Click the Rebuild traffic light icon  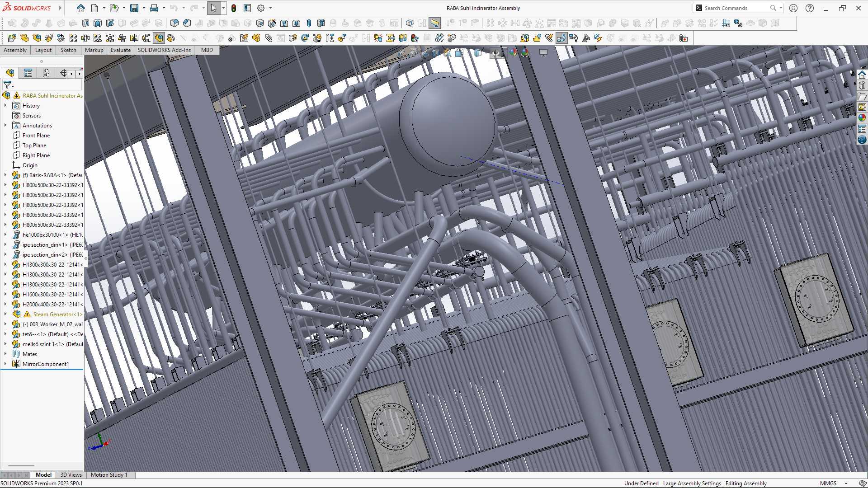[234, 8]
